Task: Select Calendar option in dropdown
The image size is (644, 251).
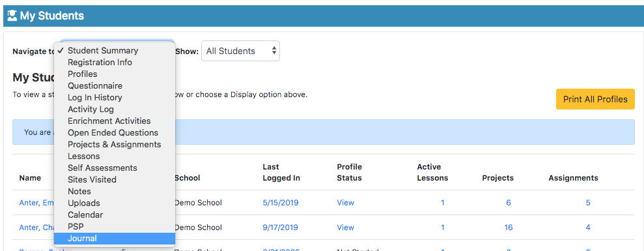Action: tap(115, 214)
